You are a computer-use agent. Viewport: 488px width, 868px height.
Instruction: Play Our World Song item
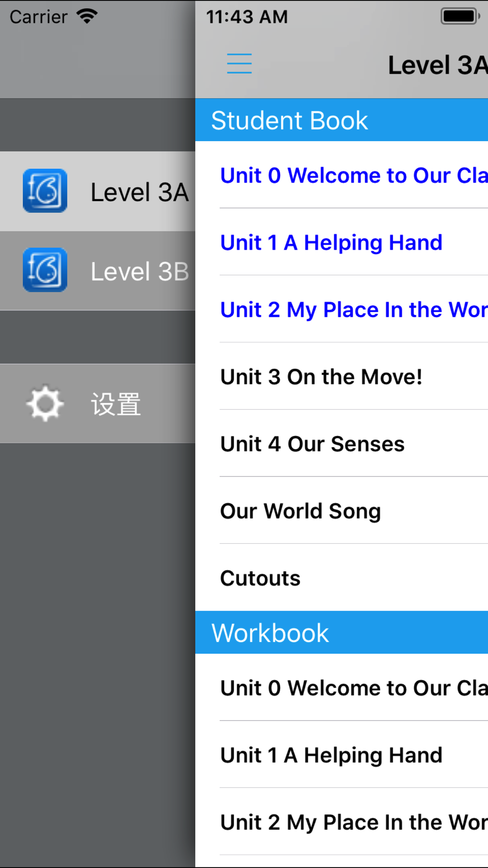(x=300, y=511)
